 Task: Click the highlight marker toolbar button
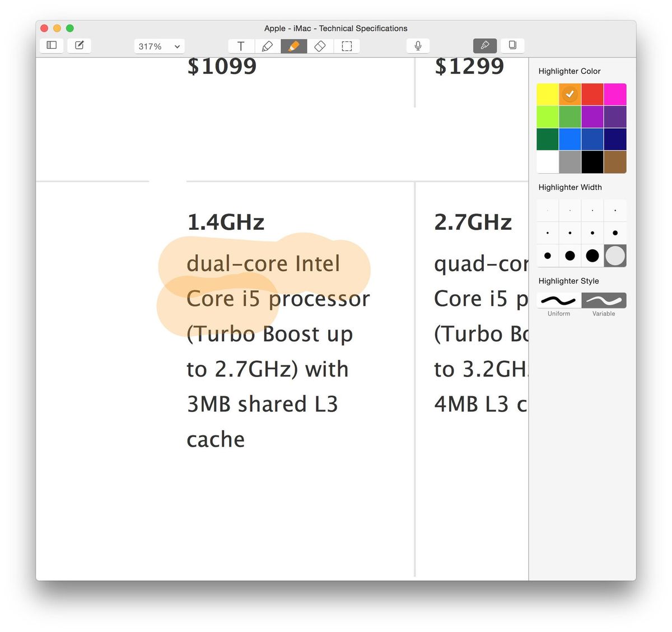484,45
